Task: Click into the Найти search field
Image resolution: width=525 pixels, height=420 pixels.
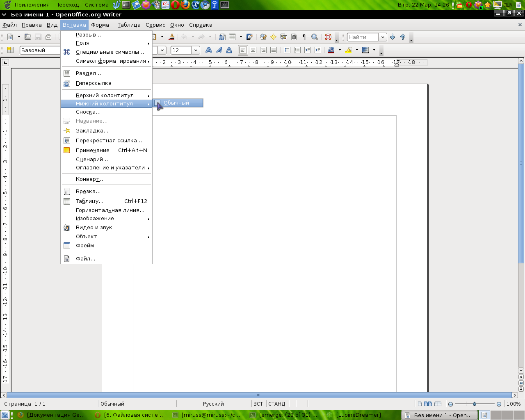Action: tap(363, 37)
